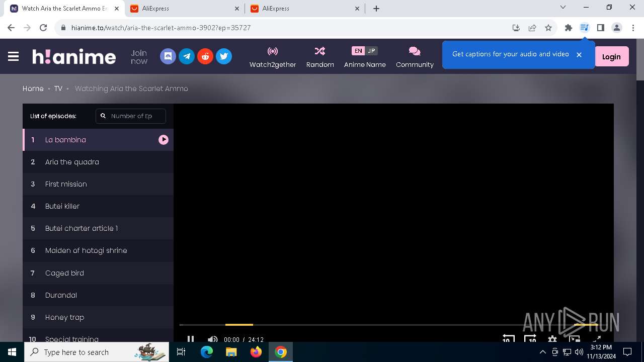The width and height of the screenshot is (644, 362).
Task: Go to the hianime home logo
Action: [74, 56]
